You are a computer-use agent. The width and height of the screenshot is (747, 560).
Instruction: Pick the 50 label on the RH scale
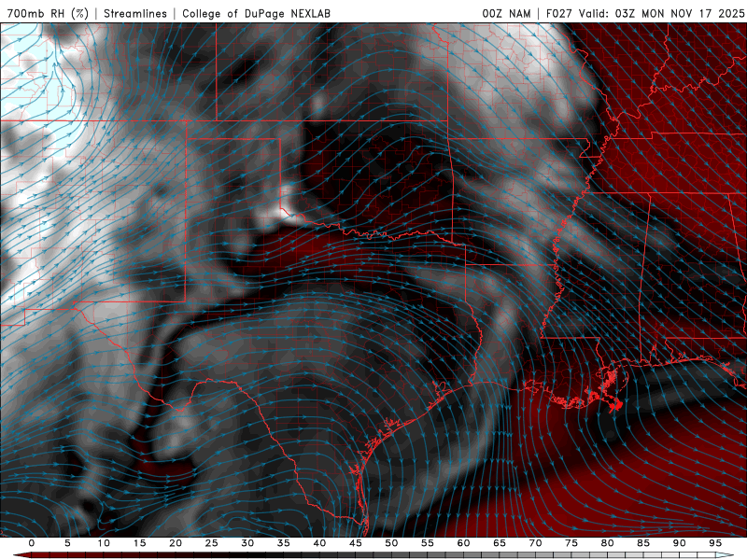391,543
